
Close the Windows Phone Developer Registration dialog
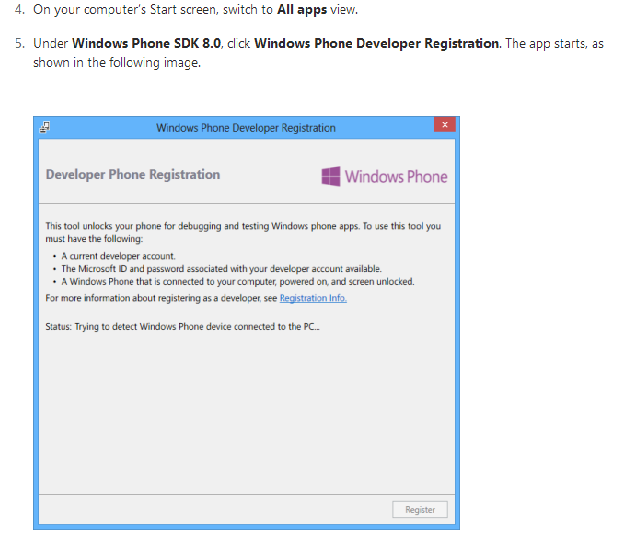click(445, 125)
